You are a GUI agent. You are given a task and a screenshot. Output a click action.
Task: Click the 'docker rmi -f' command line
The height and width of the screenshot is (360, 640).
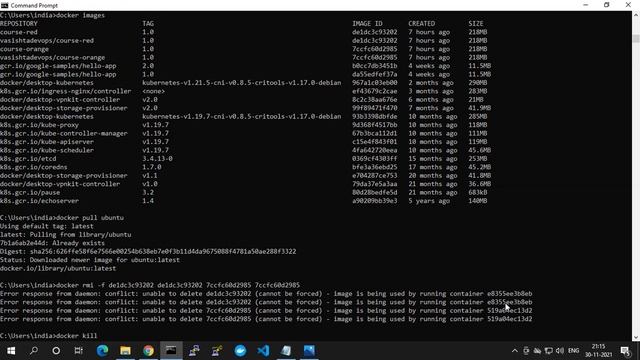[x=150, y=285]
